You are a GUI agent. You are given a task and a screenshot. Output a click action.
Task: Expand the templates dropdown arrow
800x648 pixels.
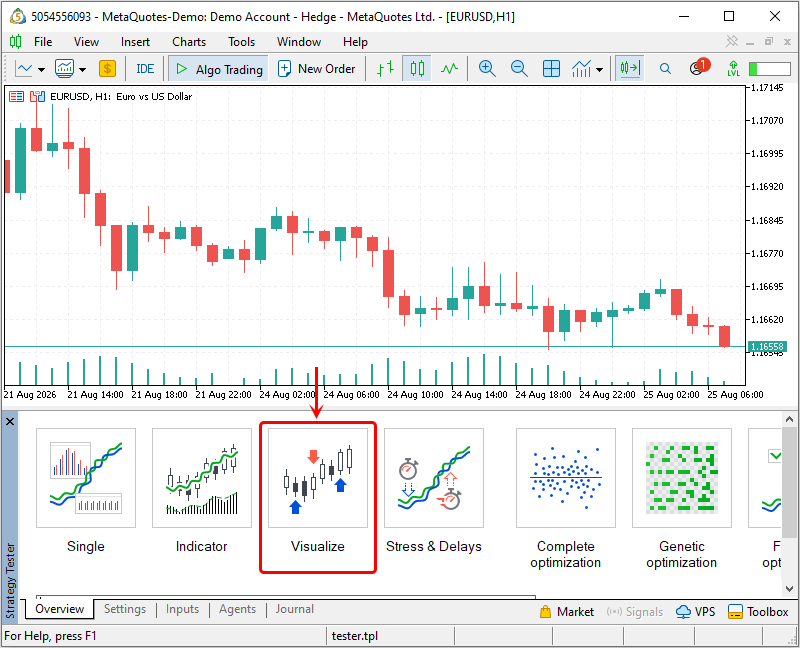82,69
